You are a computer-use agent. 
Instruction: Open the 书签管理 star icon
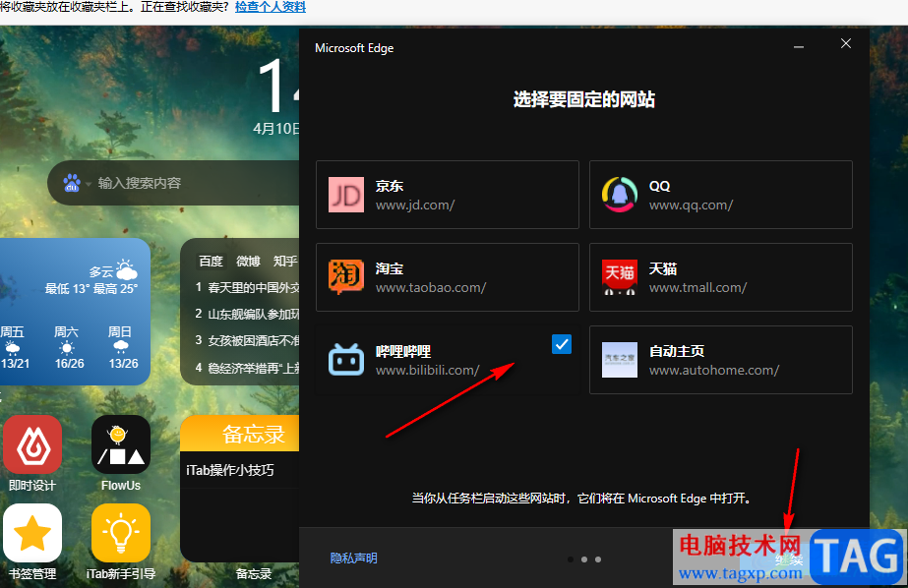[32, 532]
